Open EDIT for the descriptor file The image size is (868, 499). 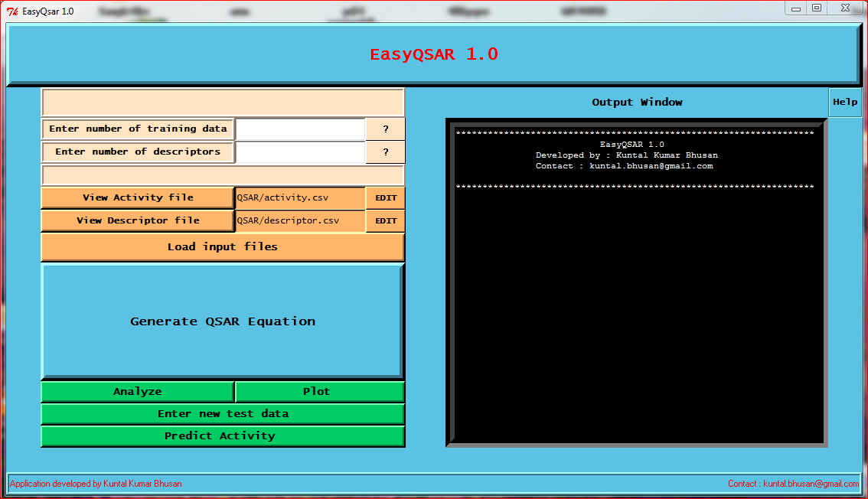tap(385, 220)
